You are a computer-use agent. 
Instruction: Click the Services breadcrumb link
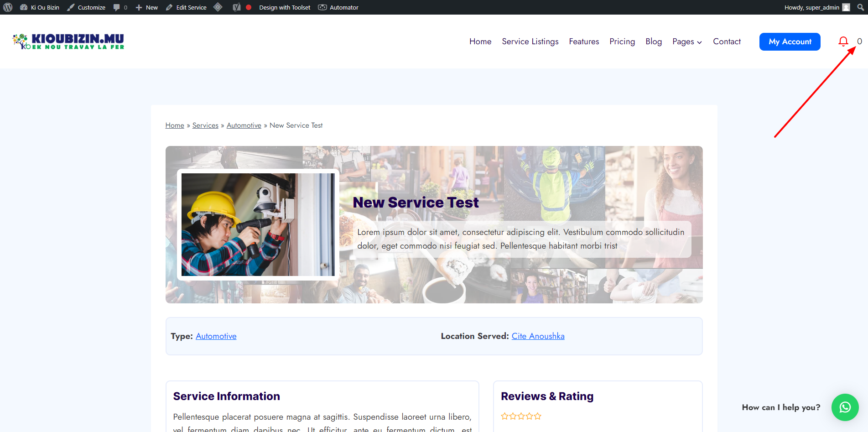(205, 125)
